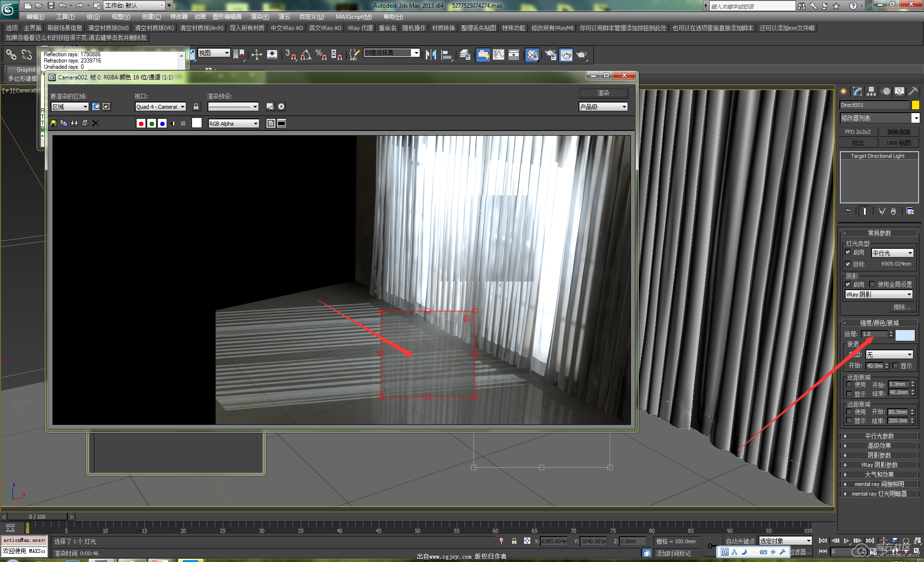Open the 自定义(U) menu
The height and width of the screenshot is (562, 924).
click(x=311, y=17)
